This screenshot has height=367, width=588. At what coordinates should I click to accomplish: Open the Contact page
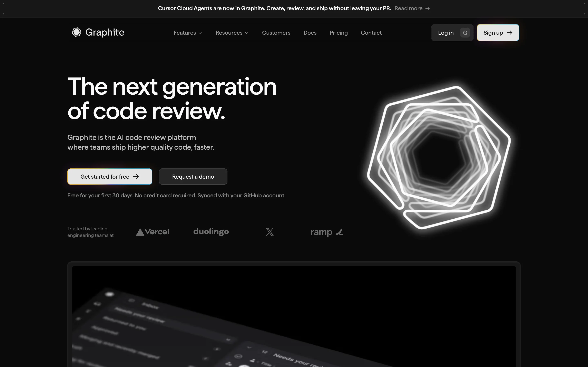tap(371, 33)
